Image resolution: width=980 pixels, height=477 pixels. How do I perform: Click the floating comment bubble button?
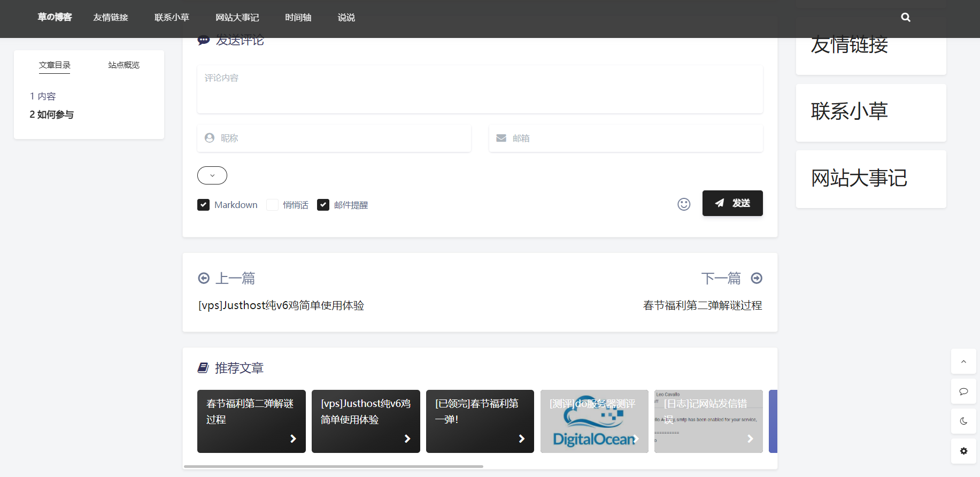click(963, 391)
